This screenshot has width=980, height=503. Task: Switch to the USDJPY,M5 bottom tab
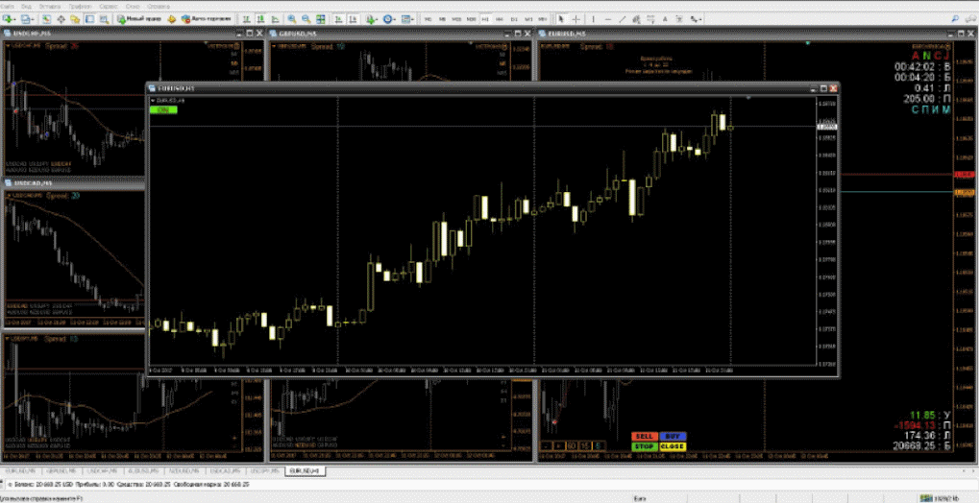pyautogui.click(x=265, y=470)
